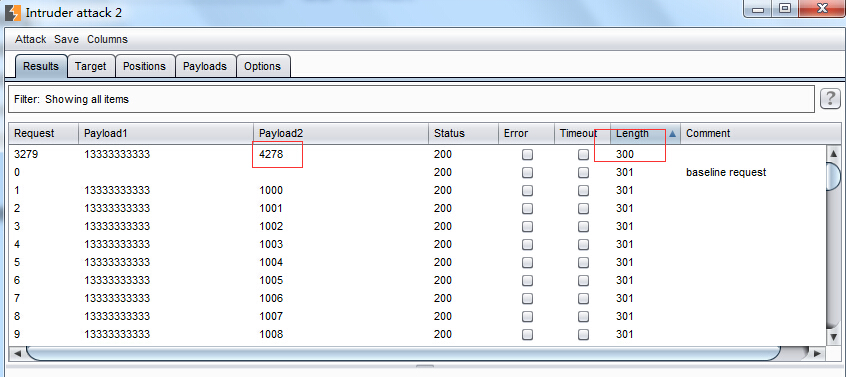The width and height of the screenshot is (846, 377).
Task: Open the Columns menu
Action: point(107,39)
